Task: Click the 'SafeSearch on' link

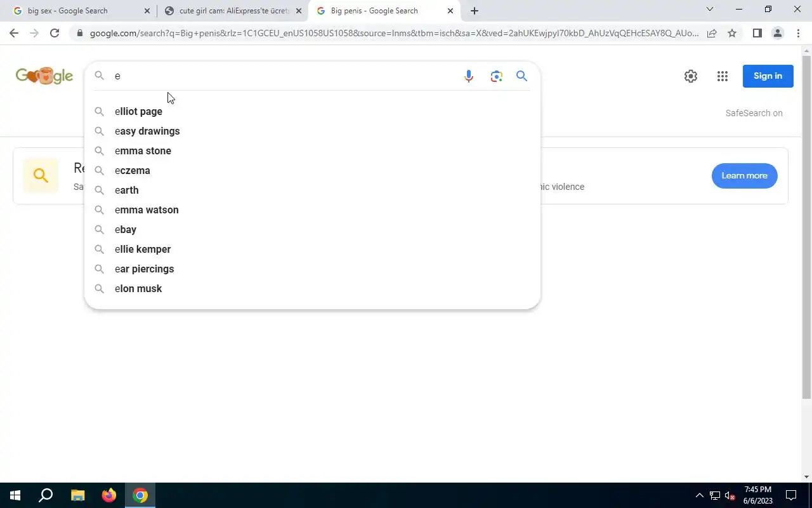Action: (754, 113)
